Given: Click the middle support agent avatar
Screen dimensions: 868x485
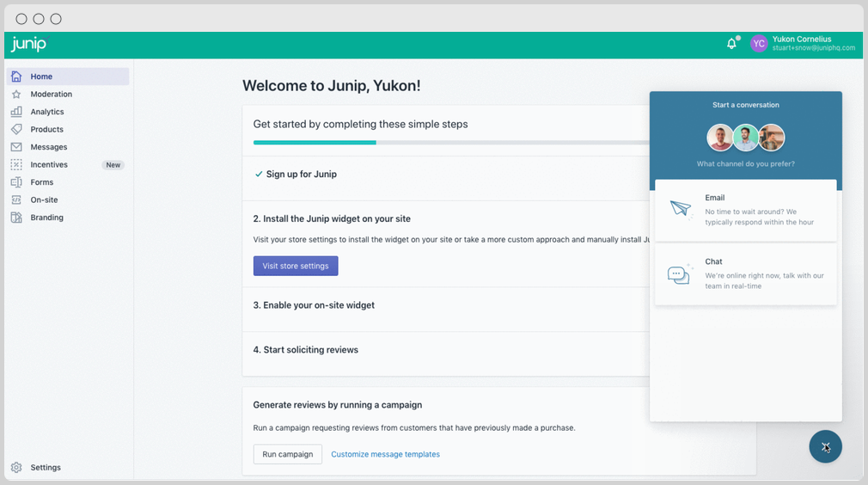Looking at the screenshot, I should 746,138.
